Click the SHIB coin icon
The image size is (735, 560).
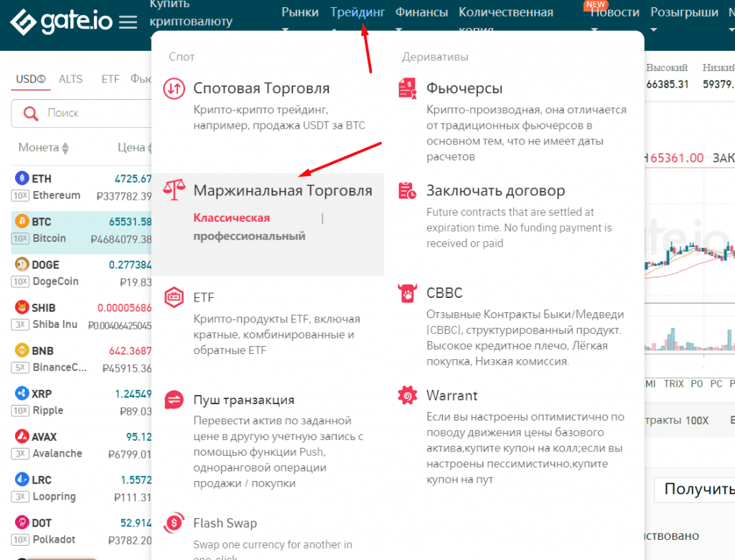click(22, 307)
